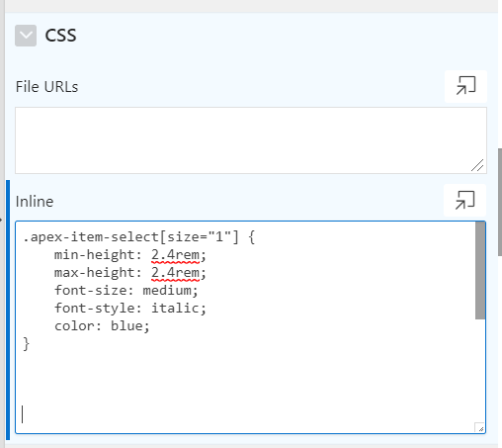The height and width of the screenshot is (448, 502).
Task: Click the underlined max-height 2.4rem value
Action: coord(175,273)
